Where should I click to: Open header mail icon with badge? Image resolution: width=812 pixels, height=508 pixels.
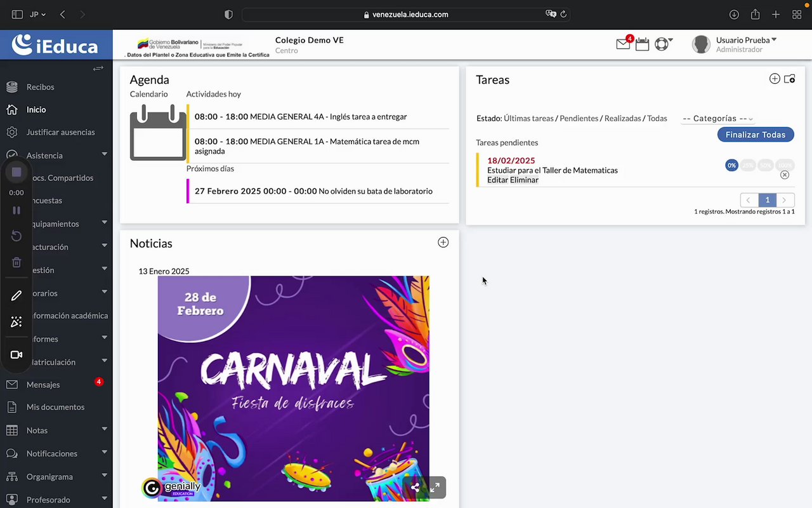pyautogui.click(x=624, y=44)
